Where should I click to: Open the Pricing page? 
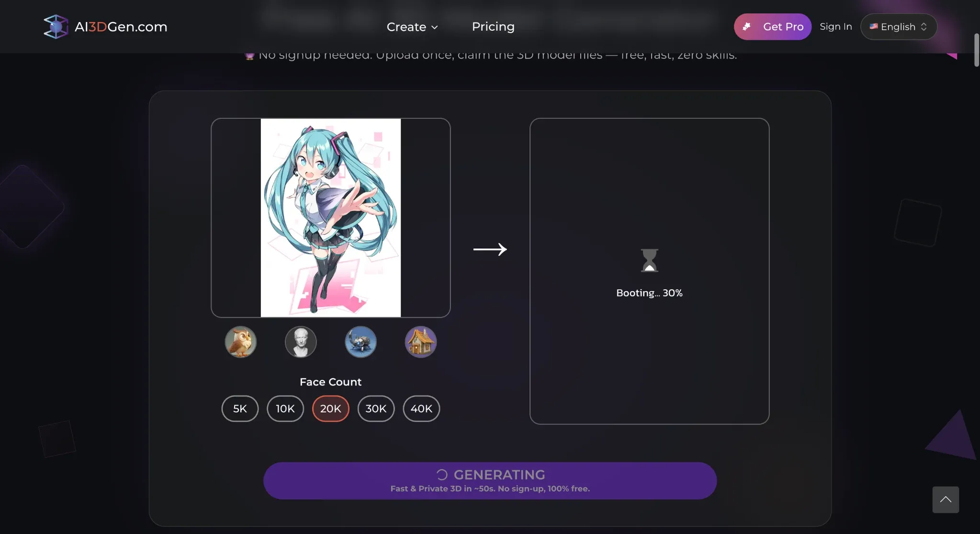(x=493, y=26)
